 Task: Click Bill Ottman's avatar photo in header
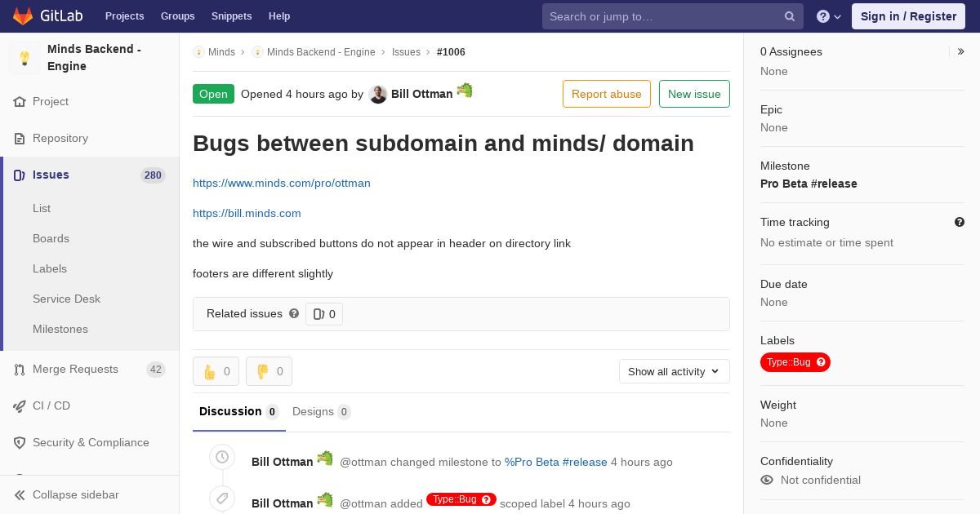tap(377, 95)
